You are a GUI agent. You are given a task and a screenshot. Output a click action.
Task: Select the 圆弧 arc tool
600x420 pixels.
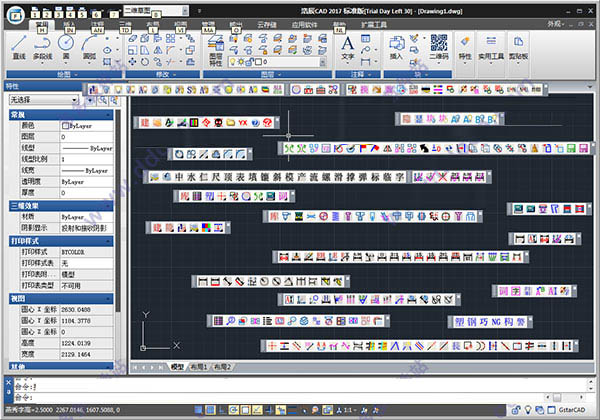(x=89, y=48)
